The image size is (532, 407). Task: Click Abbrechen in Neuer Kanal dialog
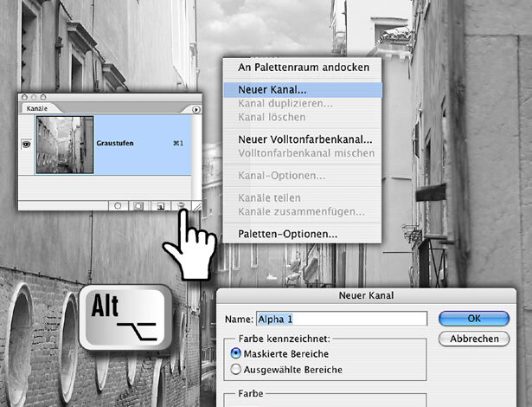pos(474,339)
